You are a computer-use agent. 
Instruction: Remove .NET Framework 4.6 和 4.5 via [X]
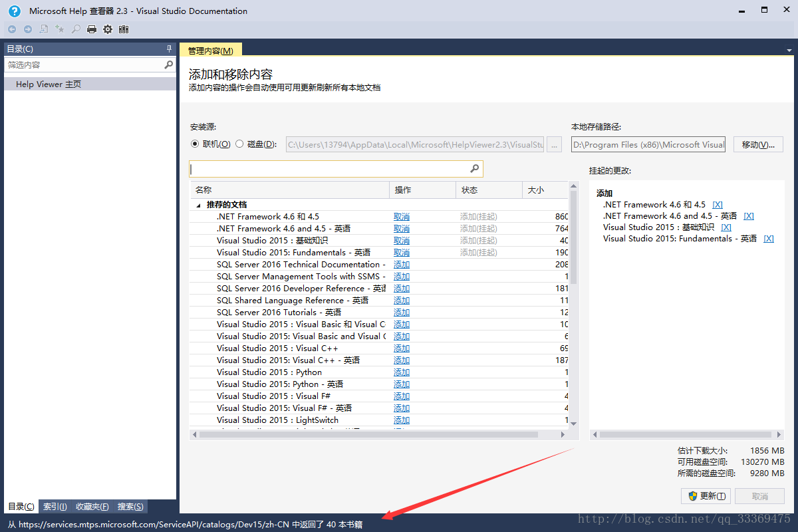pyautogui.click(x=718, y=205)
